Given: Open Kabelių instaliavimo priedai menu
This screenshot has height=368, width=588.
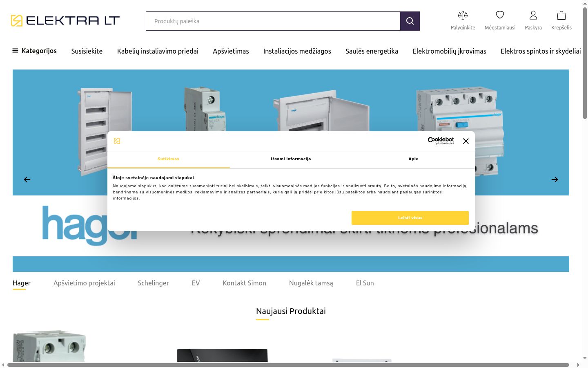Looking at the screenshot, I should (158, 51).
